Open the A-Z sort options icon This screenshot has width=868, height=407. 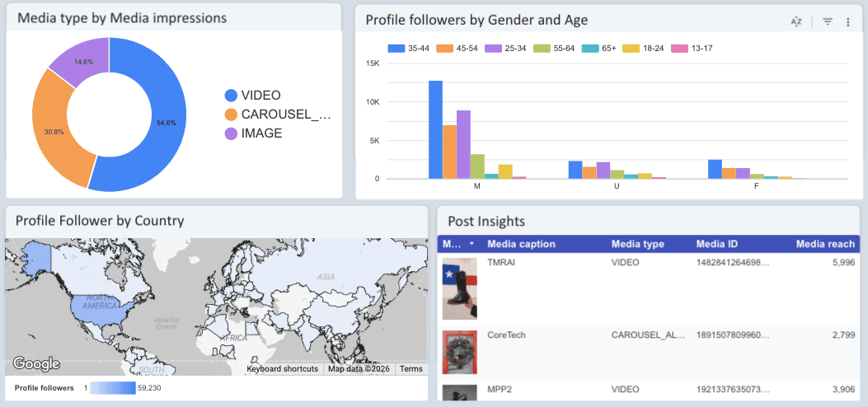coord(796,22)
